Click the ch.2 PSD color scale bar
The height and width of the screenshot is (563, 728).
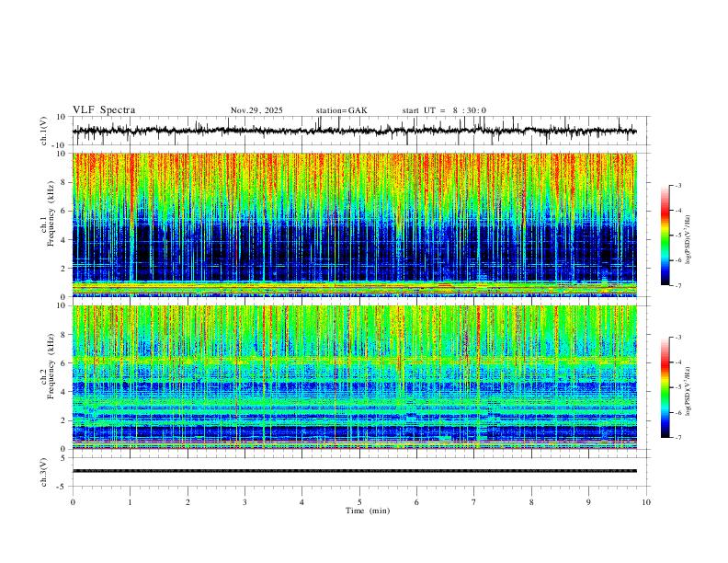[x=665, y=387]
